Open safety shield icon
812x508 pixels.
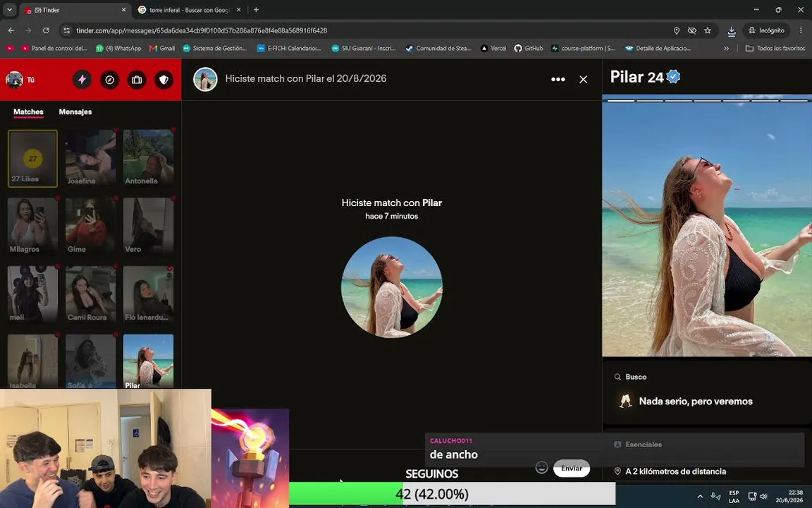click(164, 79)
